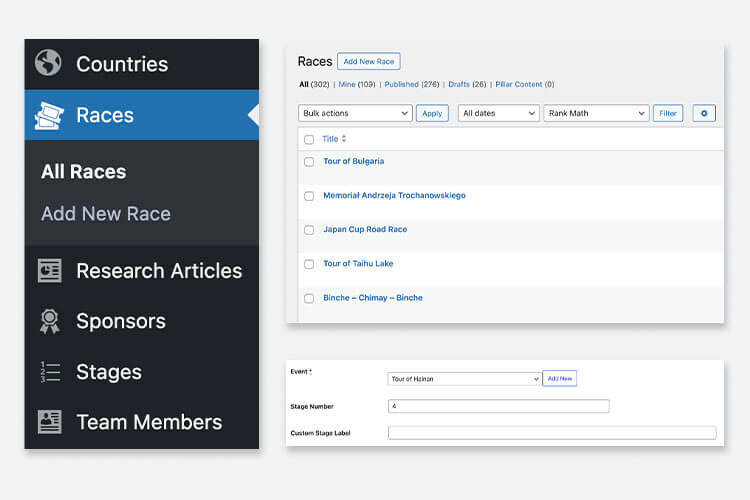This screenshot has width=750, height=500.
Task: Click the Stage Number label
Action: [x=312, y=407]
